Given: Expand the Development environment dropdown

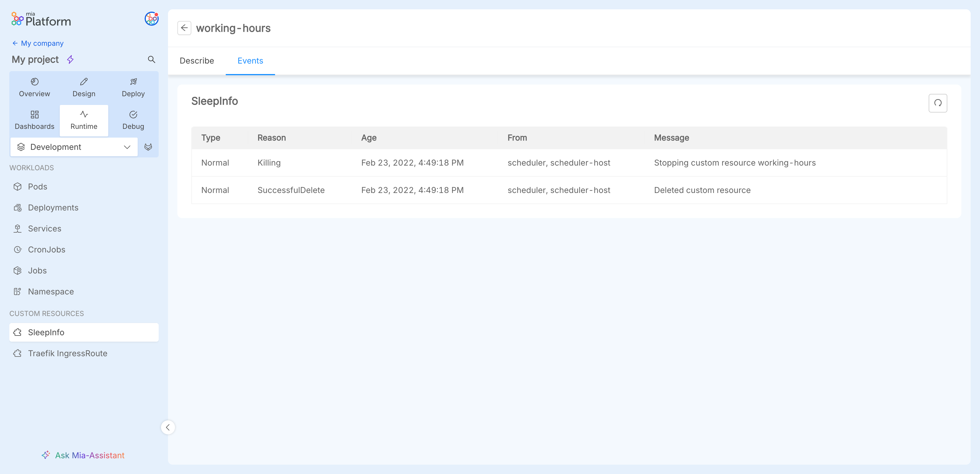Looking at the screenshot, I should click(x=74, y=147).
